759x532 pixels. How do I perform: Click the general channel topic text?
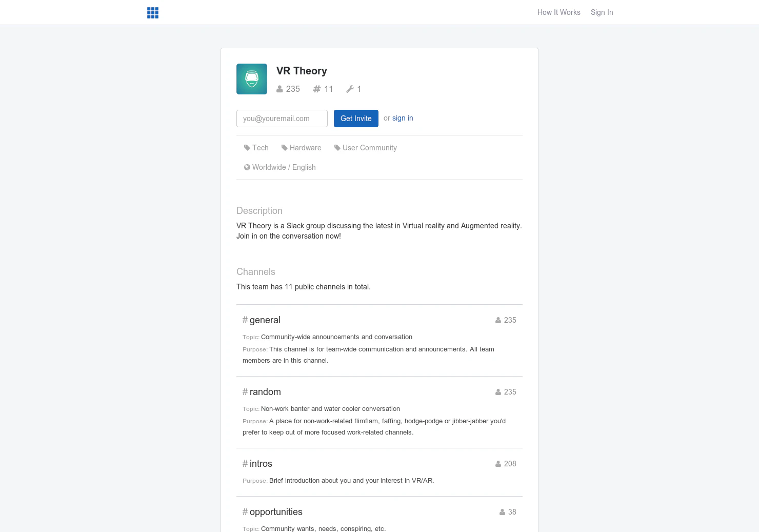pyautogui.click(x=336, y=337)
